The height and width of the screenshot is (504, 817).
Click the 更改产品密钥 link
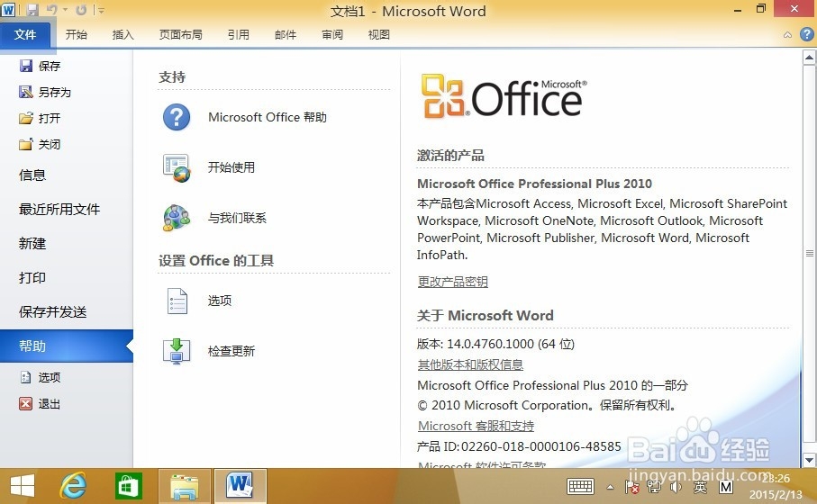pos(453,282)
